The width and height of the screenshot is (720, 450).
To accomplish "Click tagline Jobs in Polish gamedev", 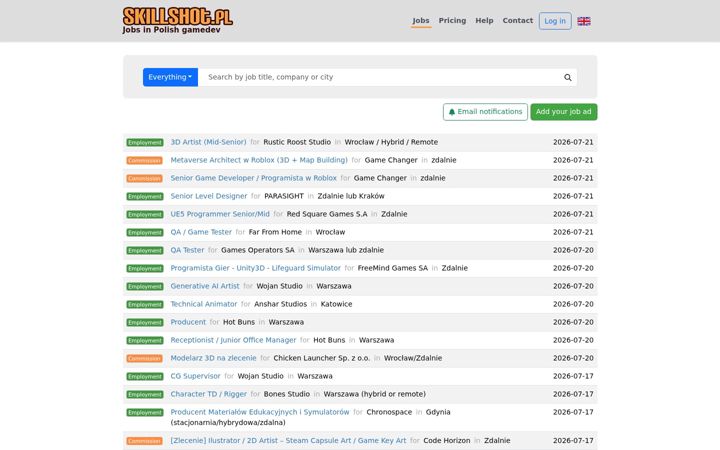I will point(171,30).
